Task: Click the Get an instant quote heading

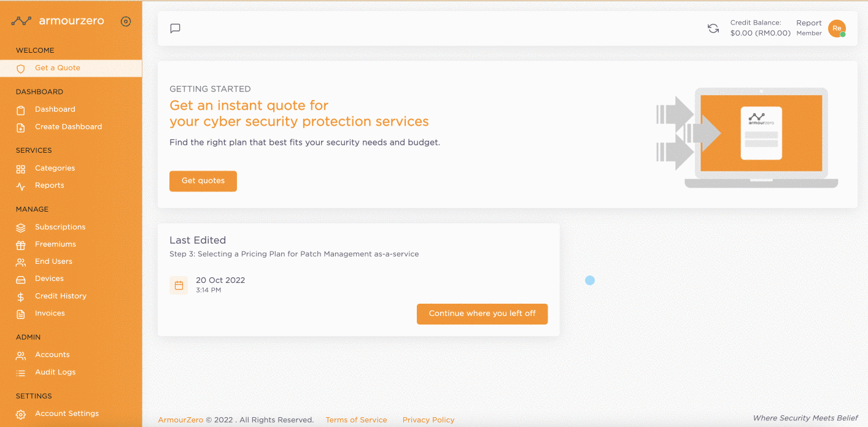Action: [x=299, y=113]
